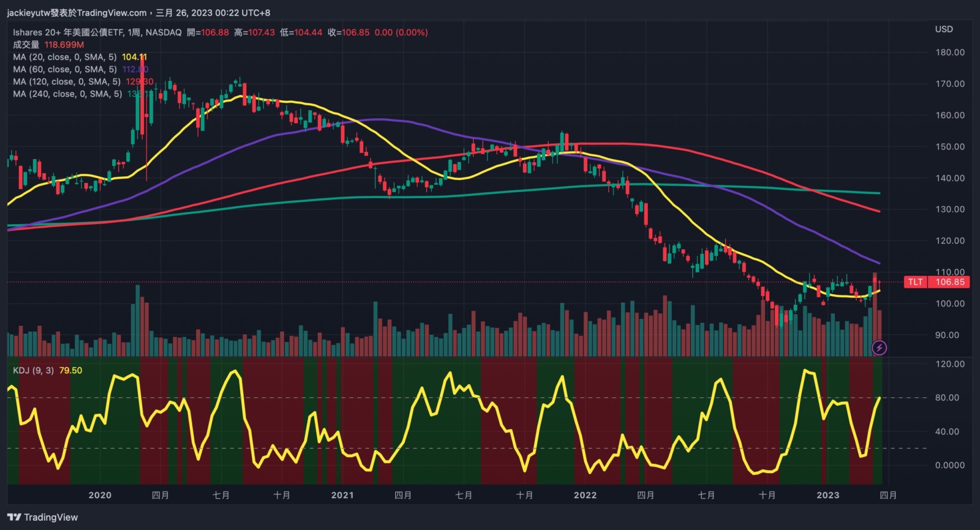
Task: Click the TradingView logo at bottom left
Action: point(43,517)
